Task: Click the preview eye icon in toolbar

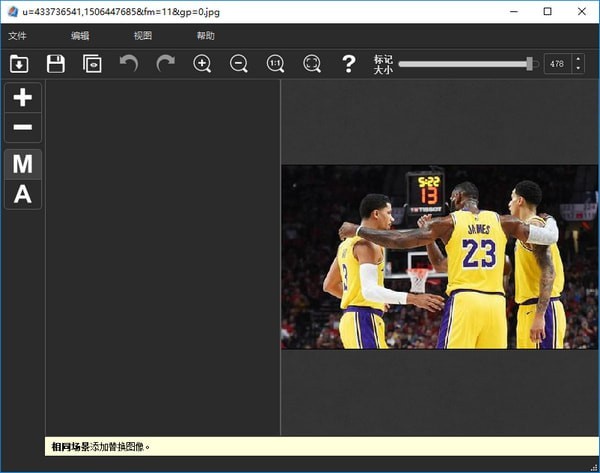Action: coord(92,64)
